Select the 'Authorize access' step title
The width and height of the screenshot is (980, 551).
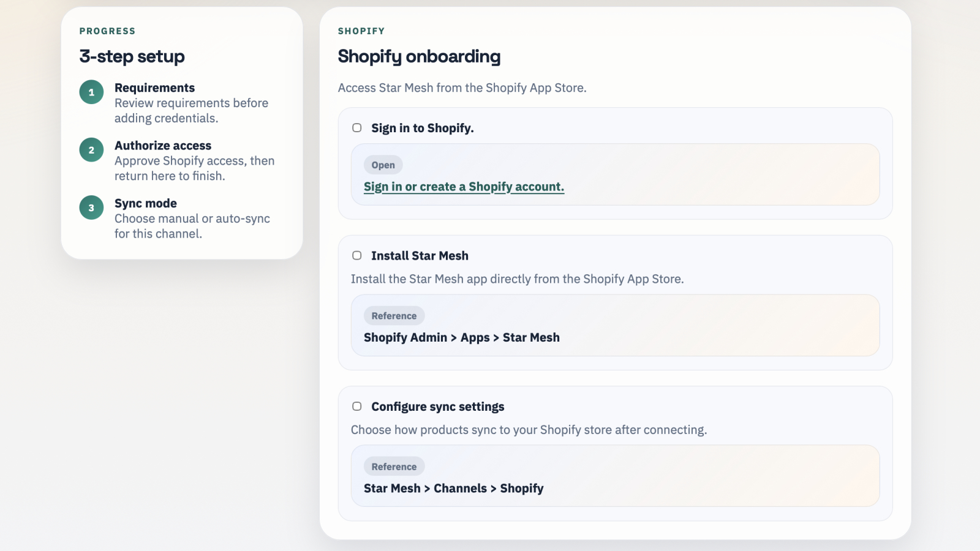point(163,146)
